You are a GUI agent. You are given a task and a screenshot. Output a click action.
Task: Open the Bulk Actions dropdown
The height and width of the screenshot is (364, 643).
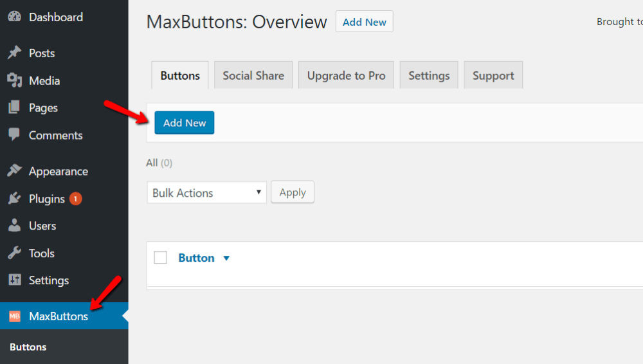[x=206, y=193]
